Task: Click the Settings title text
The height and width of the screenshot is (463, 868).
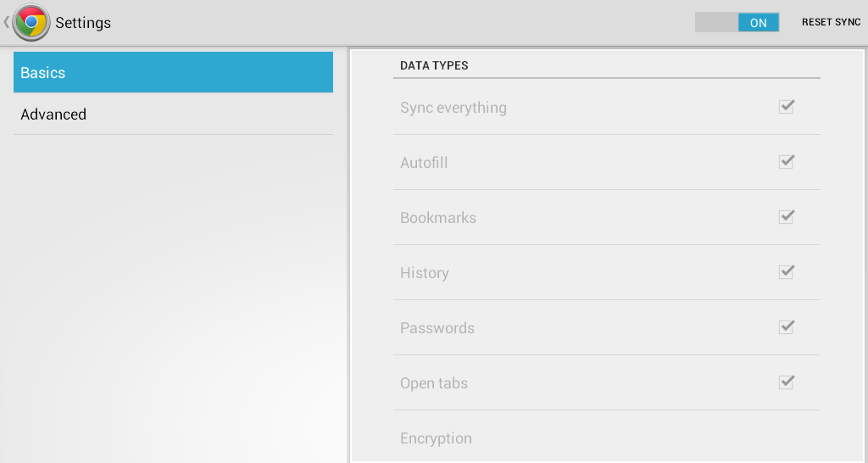Action: (x=83, y=23)
